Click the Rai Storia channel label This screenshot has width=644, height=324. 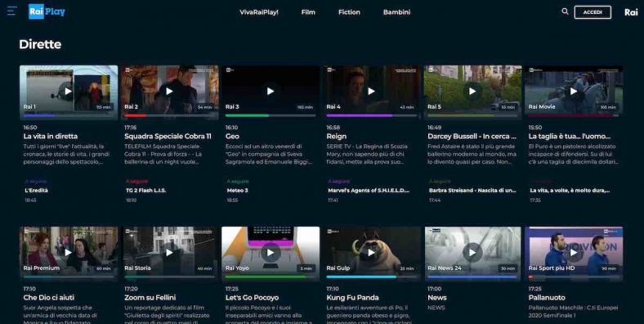(137, 268)
